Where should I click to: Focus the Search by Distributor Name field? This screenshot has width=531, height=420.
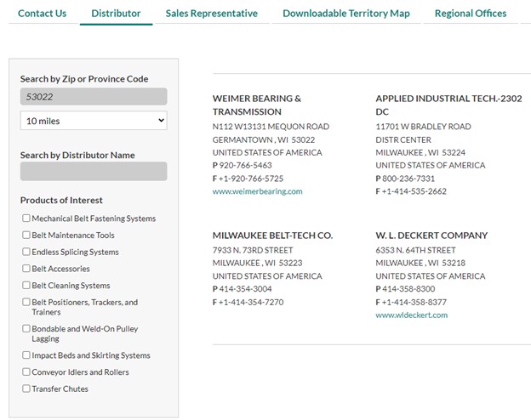[94, 171]
